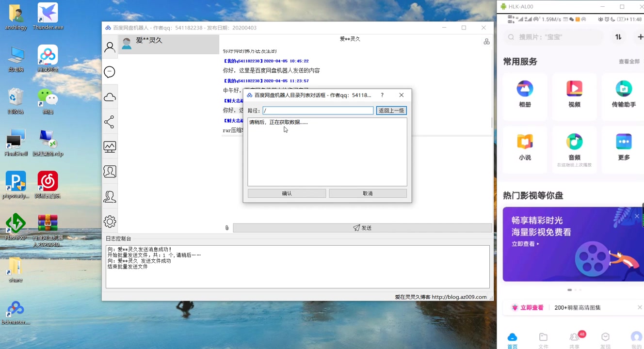Click the 返回上一级 button

pos(391,111)
